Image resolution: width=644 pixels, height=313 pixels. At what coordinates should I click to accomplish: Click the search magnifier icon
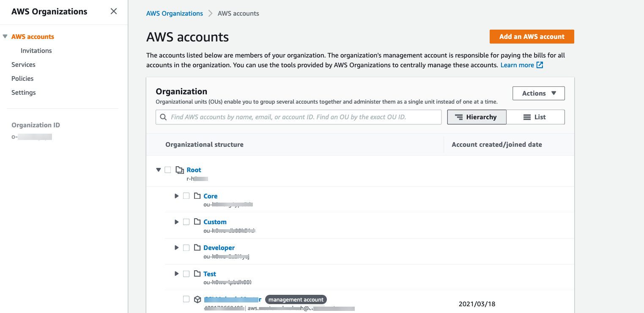click(163, 117)
